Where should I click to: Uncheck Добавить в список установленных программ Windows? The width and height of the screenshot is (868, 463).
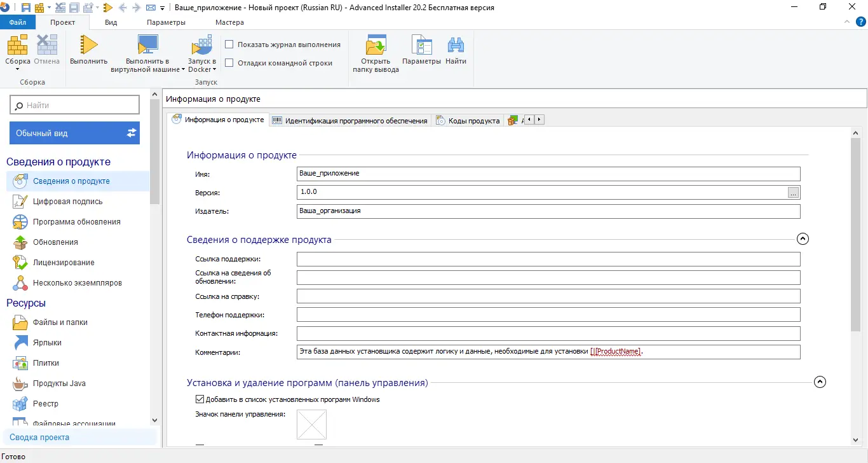[200, 399]
